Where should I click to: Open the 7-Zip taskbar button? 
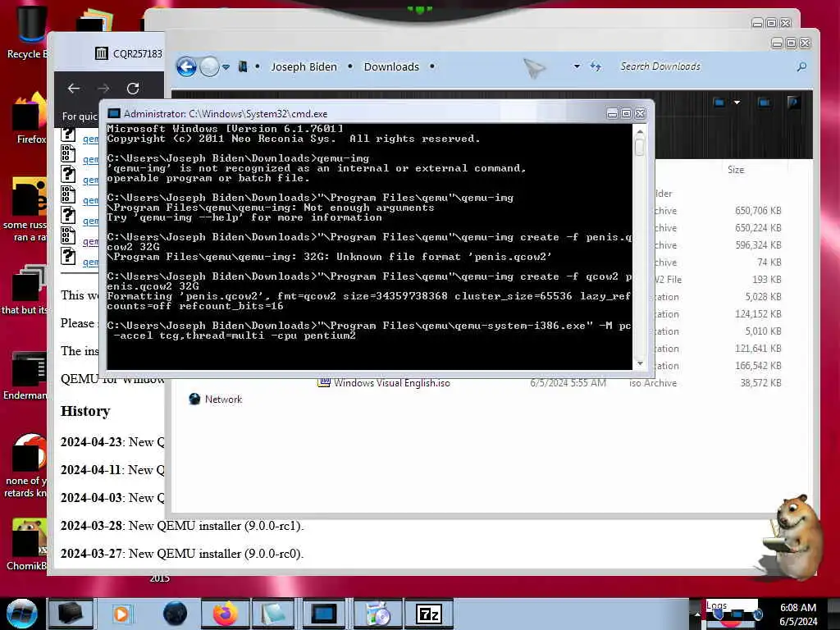click(x=428, y=614)
